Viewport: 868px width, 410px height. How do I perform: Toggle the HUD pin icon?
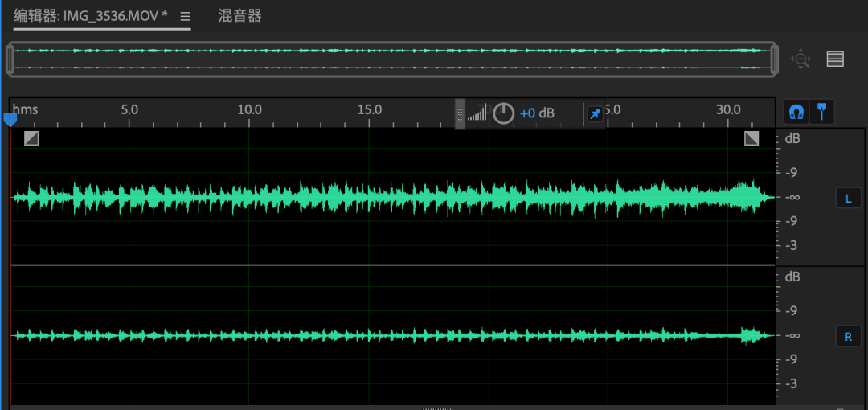[595, 114]
